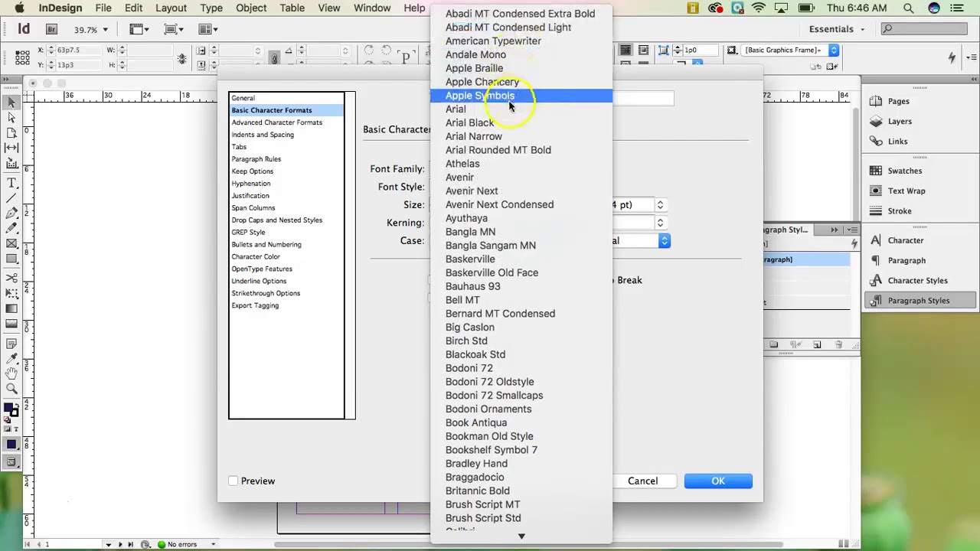Open the Essentials workspace switcher
Image resolution: width=980 pixels, height=551 pixels.
pos(836,29)
